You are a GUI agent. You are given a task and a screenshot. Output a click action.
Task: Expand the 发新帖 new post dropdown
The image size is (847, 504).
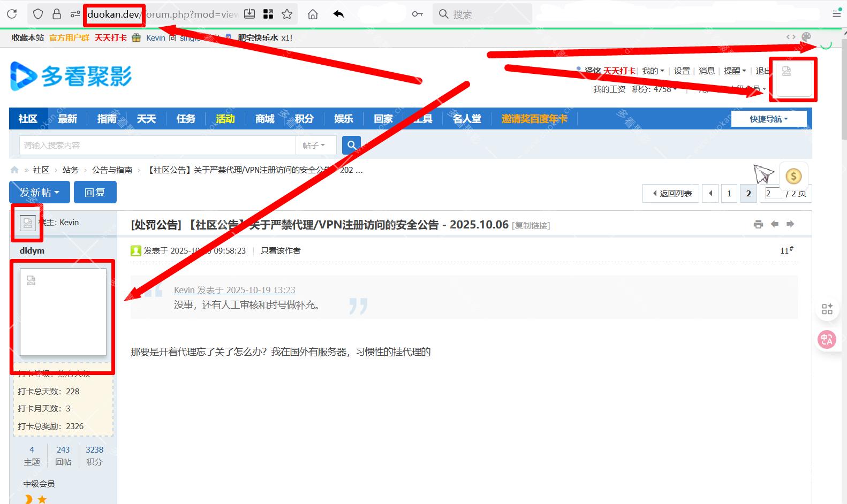tap(40, 192)
